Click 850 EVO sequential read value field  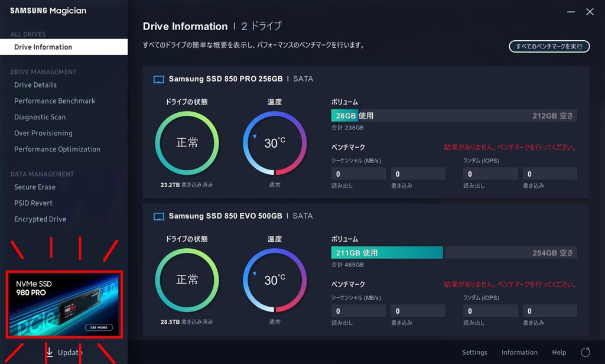359,311
